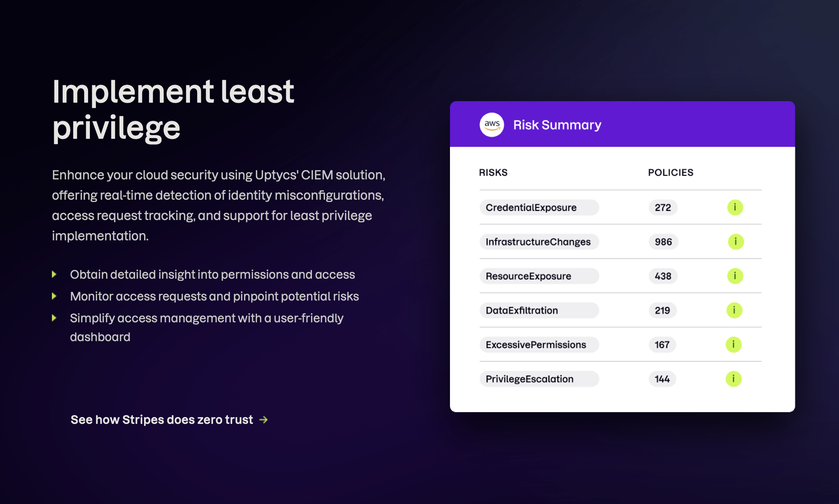
Task: Select the CredentialExposure risk tag
Action: point(539,208)
